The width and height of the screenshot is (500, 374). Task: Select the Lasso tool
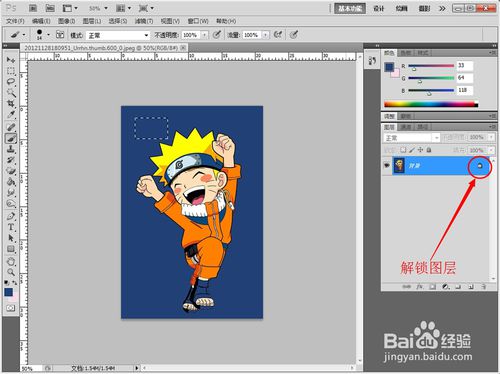pyautogui.click(x=11, y=82)
